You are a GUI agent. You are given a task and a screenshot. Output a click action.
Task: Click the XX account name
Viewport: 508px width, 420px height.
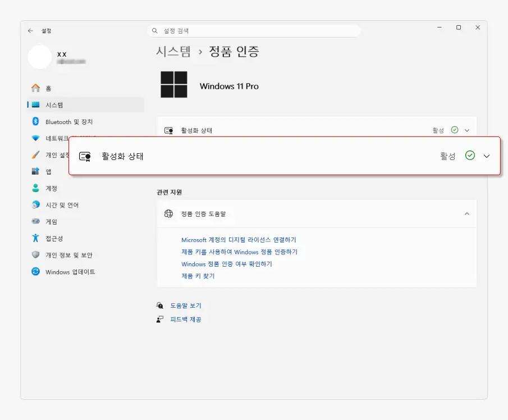pos(62,54)
